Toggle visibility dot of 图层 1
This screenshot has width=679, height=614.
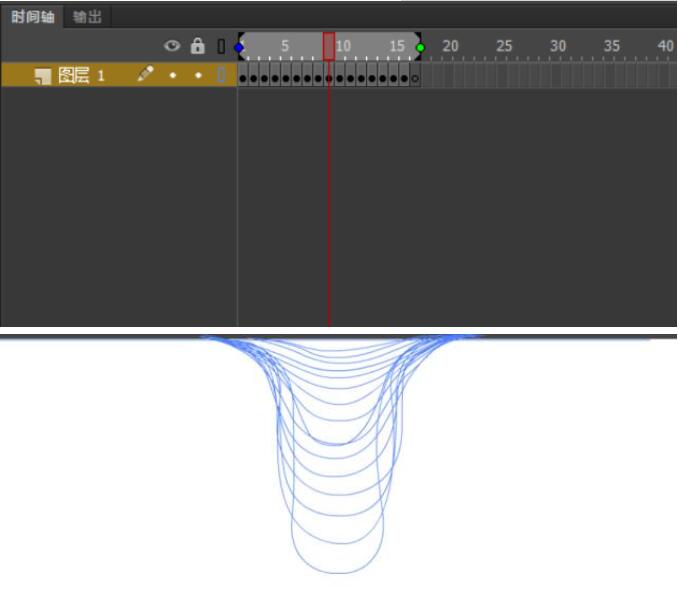(x=173, y=75)
